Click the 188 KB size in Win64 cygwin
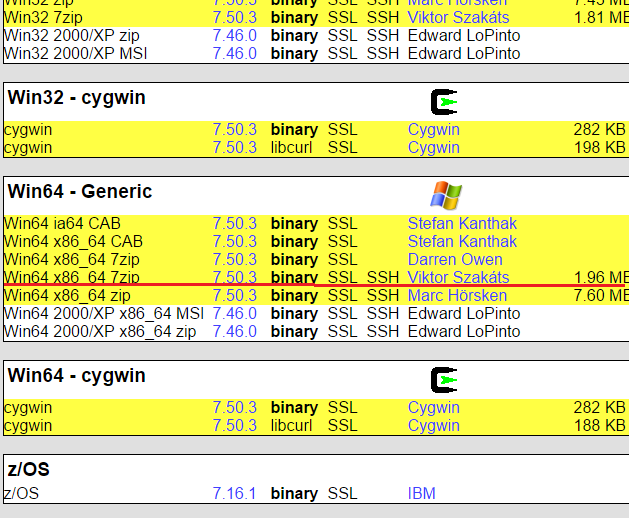 point(600,426)
